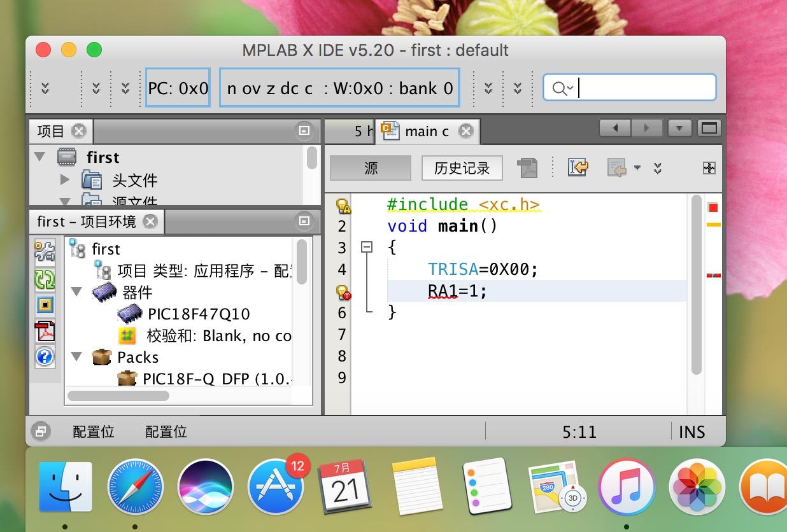This screenshot has height=532, width=787.
Task: Click the Back navigation icon in editor toolbar
Action: pyautogui.click(x=616, y=168)
